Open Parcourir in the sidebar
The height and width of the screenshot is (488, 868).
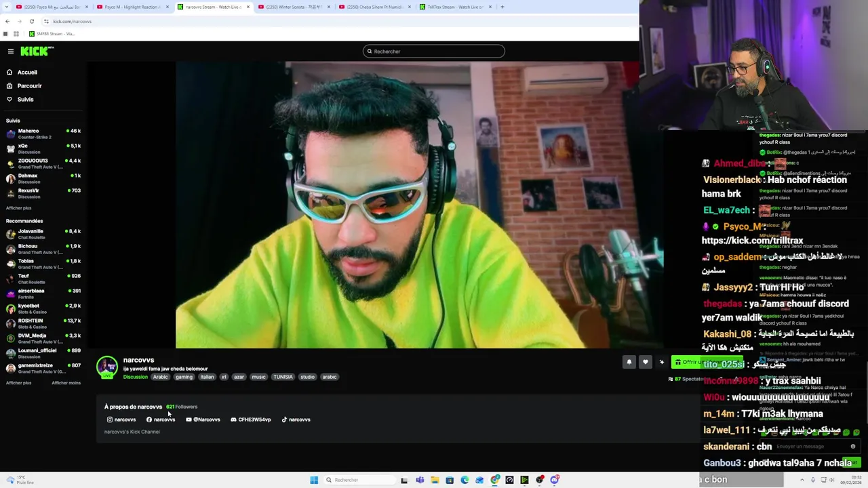pyautogui.click(x=24, y=86)
